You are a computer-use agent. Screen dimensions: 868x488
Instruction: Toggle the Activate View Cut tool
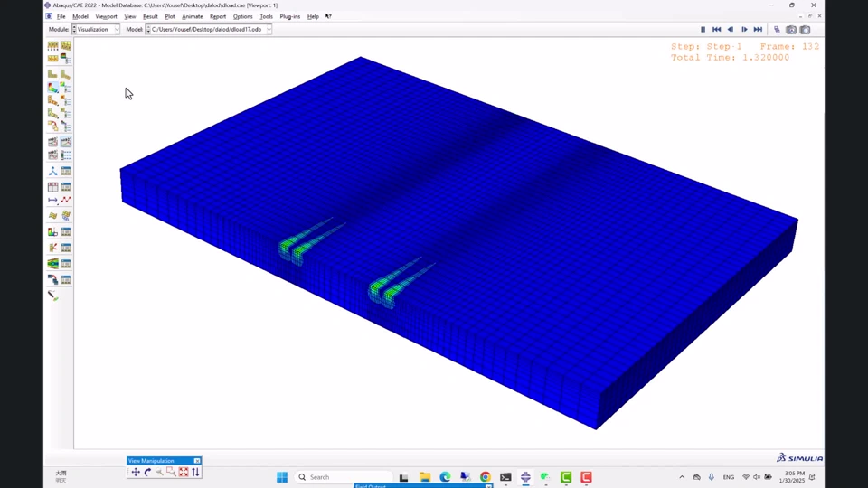(52, 264)
